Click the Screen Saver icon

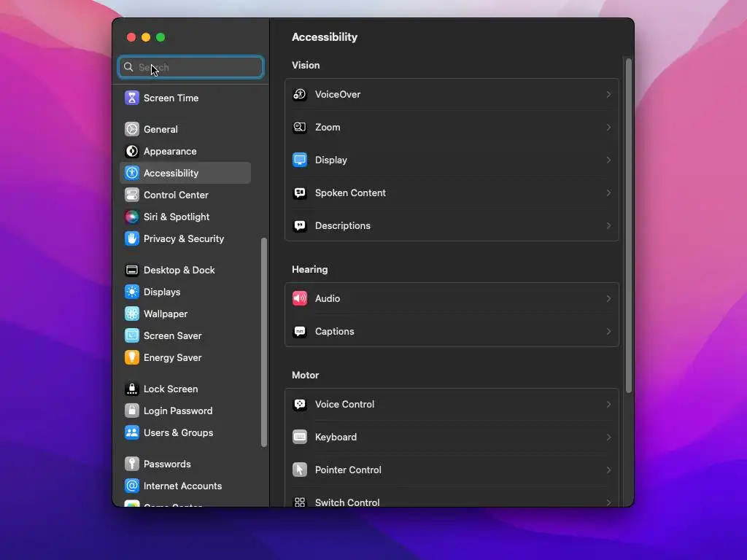tap(132, 335)
